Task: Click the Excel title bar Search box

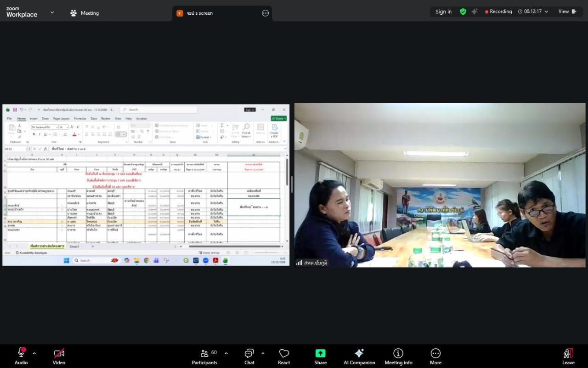Action: tap(158, 109)
